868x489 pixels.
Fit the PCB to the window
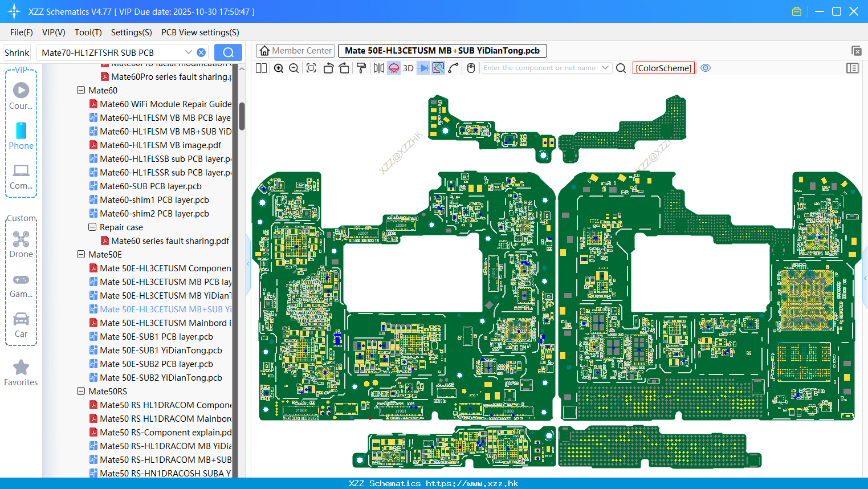pyautogui.click(x=311, y=68)
